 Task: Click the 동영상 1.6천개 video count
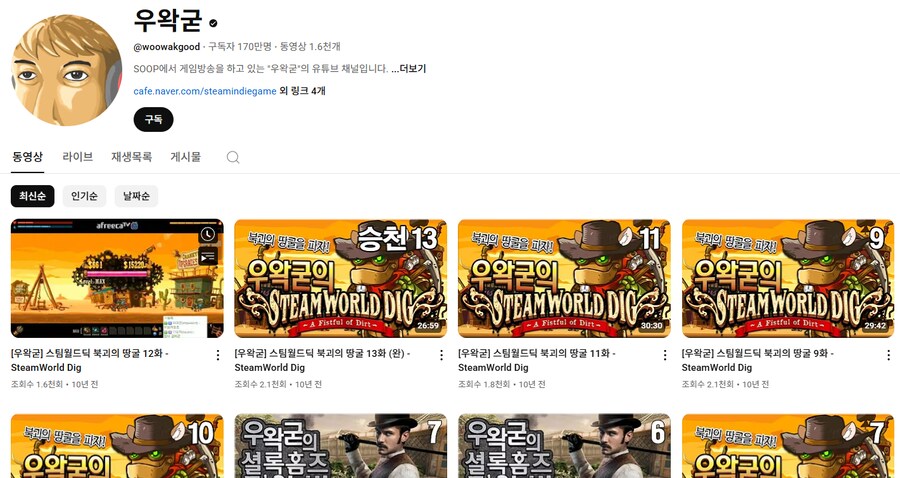(x=310, y=46)
